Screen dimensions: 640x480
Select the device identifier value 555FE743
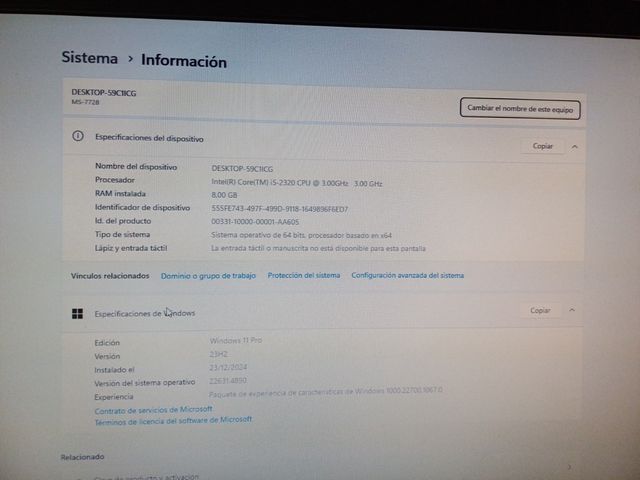tap(280, 209)
